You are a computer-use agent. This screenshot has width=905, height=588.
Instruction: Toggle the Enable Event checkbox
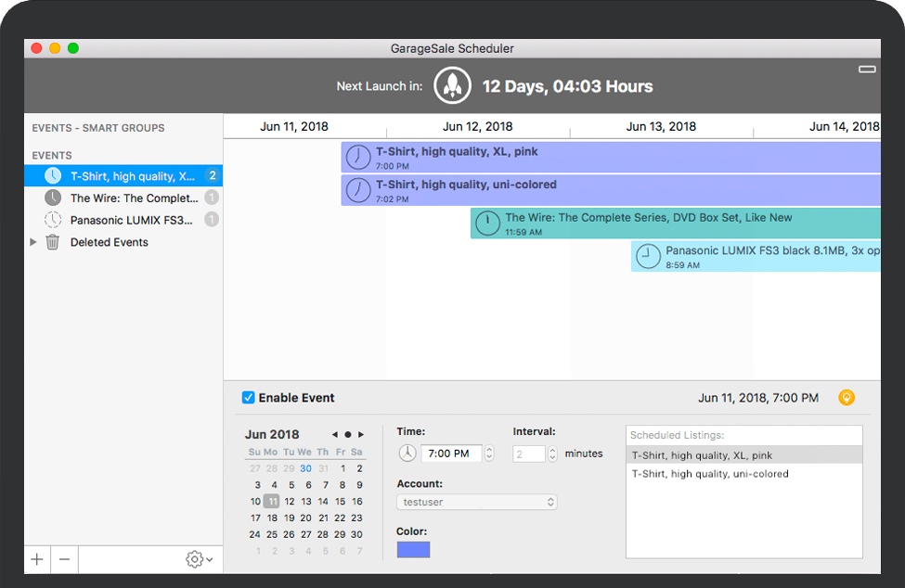[x=248, y=398]
